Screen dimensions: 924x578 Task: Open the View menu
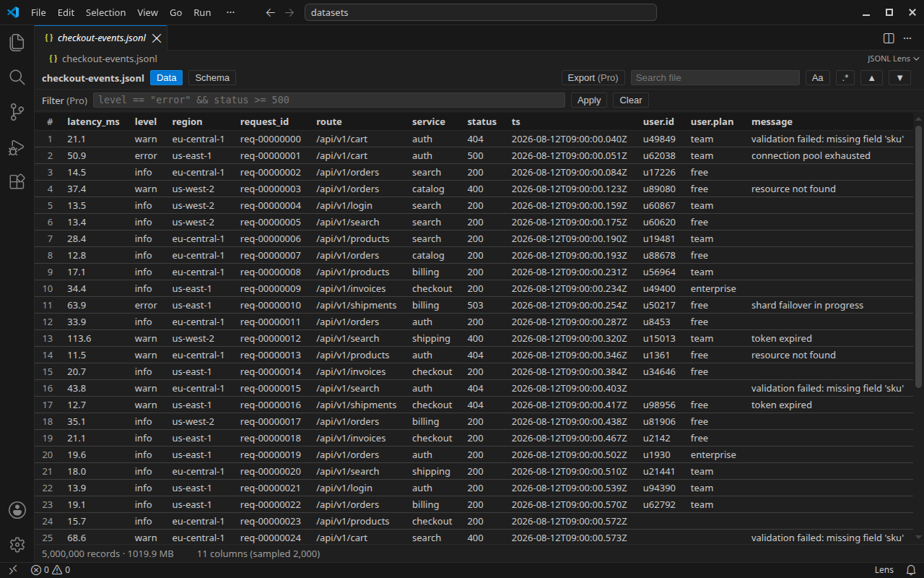point(147,12)
